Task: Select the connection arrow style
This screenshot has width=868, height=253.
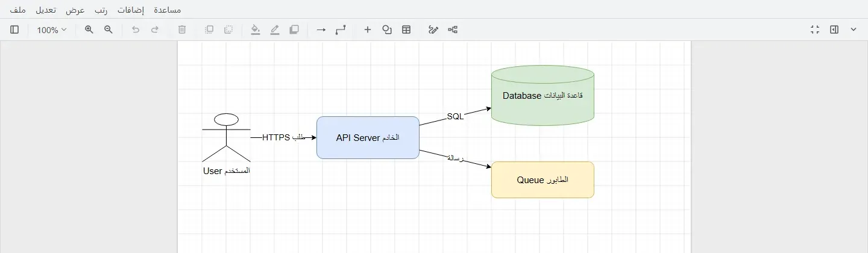Action: (x=321, y=30)
